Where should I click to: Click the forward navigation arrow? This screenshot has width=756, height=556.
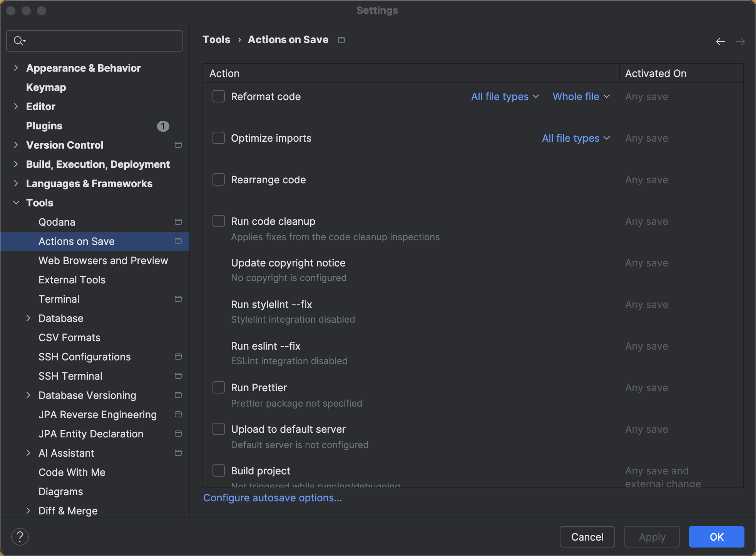[741, 41]
